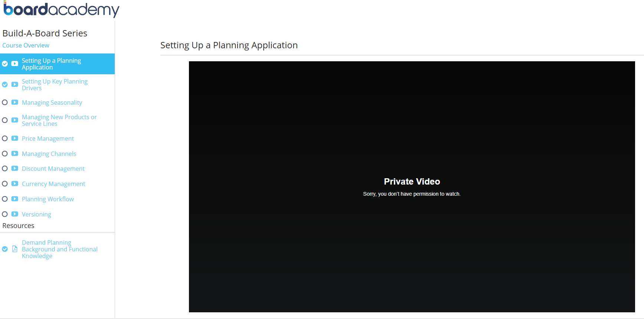Viewport: 644px width, 319px height.
Task: Click video icon beside Currency Management
Action: pos(15,183)
